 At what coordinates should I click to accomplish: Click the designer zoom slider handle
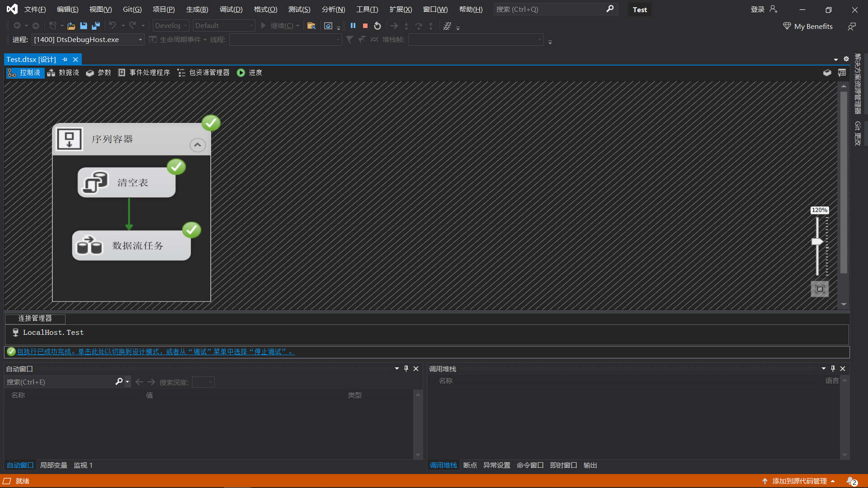pos(817,242)
